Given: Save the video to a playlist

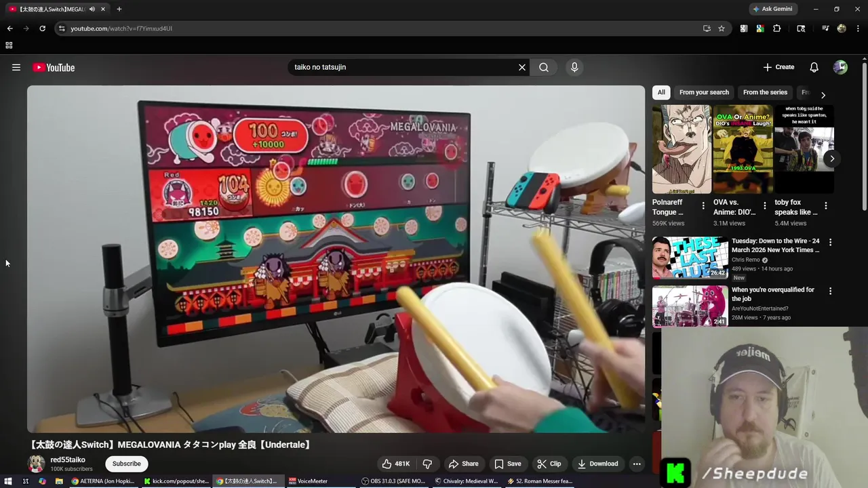Looking at the screenshot, I should point(507,464).
